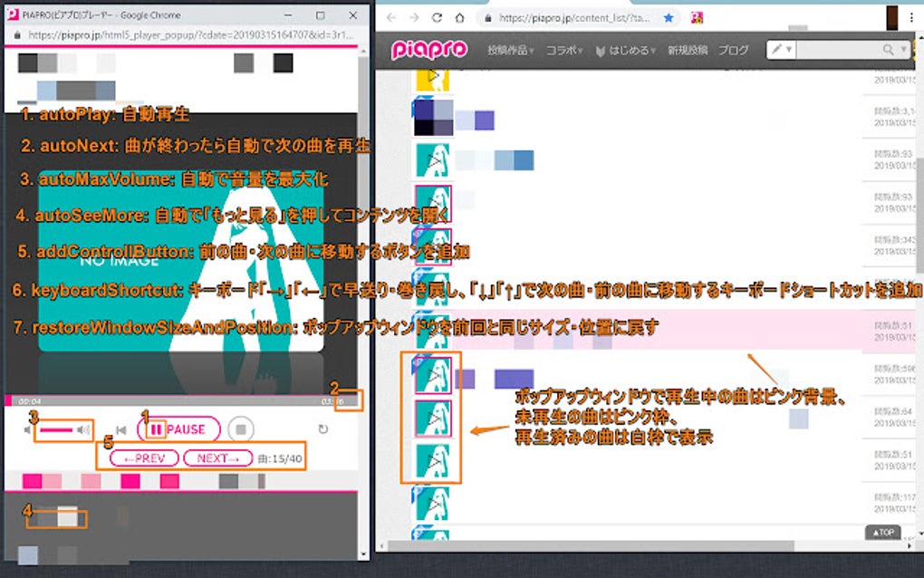Click the magnifier search icon in piapro header
This screenshot has height=578, width=924.
[887, 49]
